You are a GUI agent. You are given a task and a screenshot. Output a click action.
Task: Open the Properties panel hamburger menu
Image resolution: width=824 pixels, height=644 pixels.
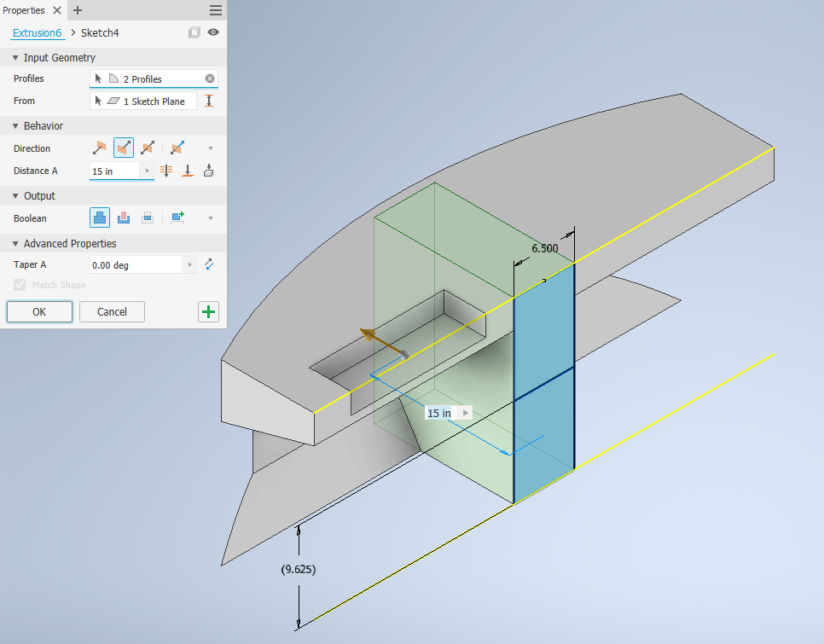point(216,10)
